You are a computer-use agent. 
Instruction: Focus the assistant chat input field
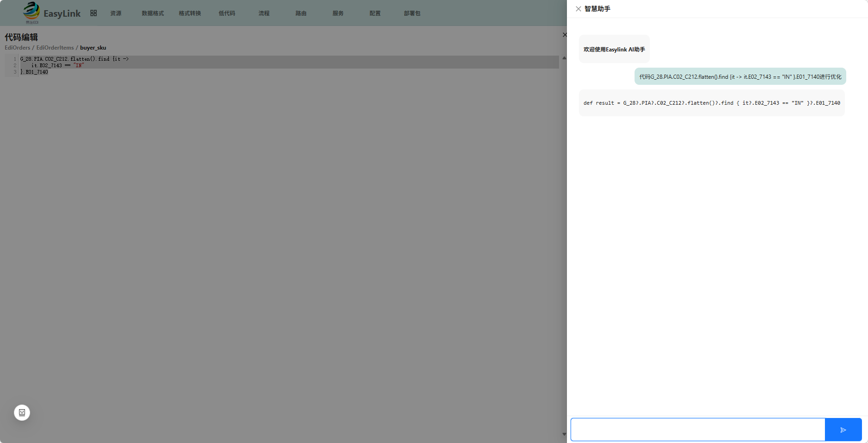698,430
